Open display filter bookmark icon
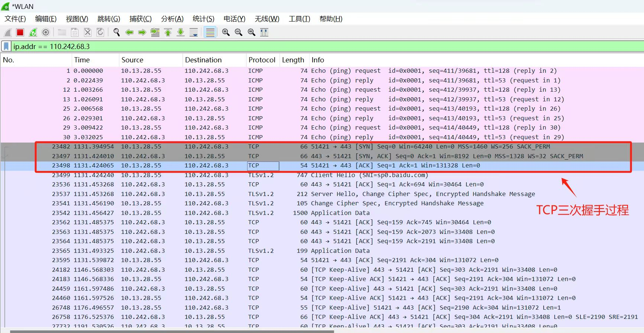 pyautogui.click(x=6, y=46)
